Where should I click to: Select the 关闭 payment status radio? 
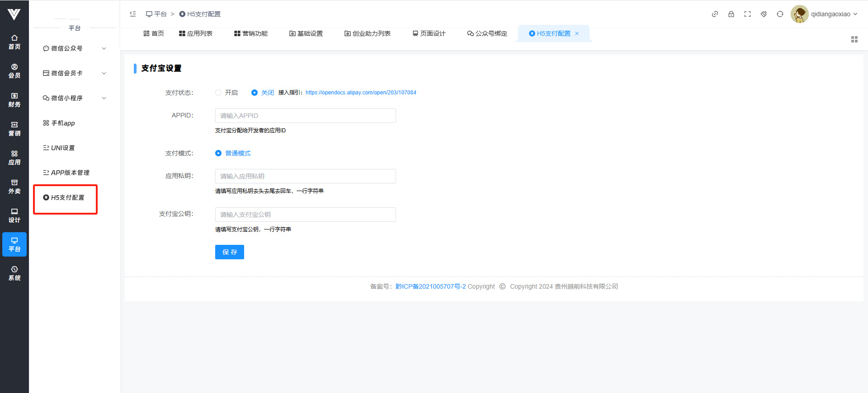coord(255,93)
